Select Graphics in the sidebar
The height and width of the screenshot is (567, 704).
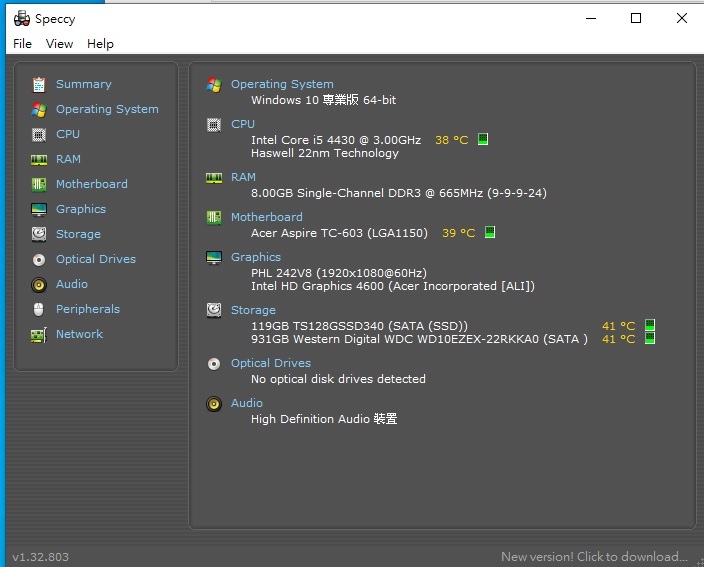(81, 209)
